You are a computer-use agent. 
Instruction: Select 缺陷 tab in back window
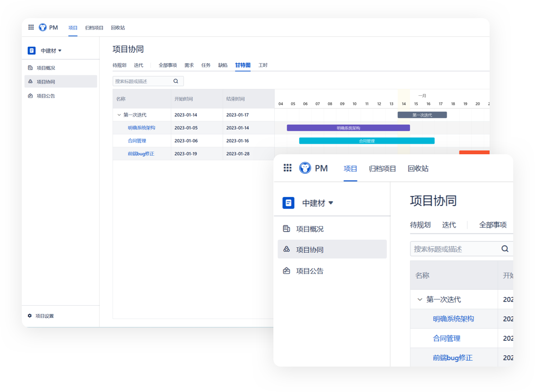click(223, 65)
